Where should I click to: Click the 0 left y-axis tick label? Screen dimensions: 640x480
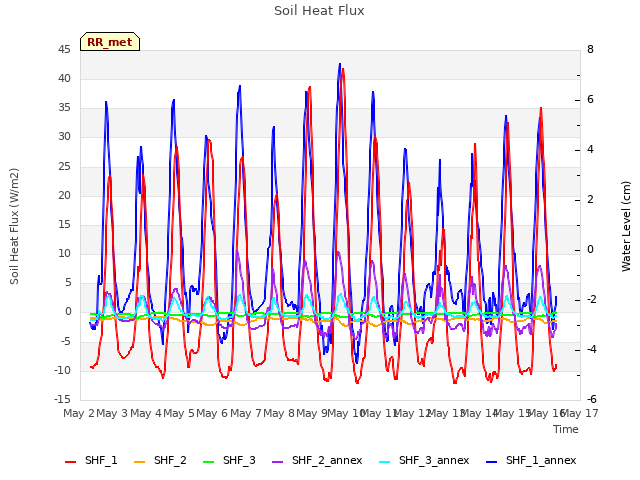68,312
